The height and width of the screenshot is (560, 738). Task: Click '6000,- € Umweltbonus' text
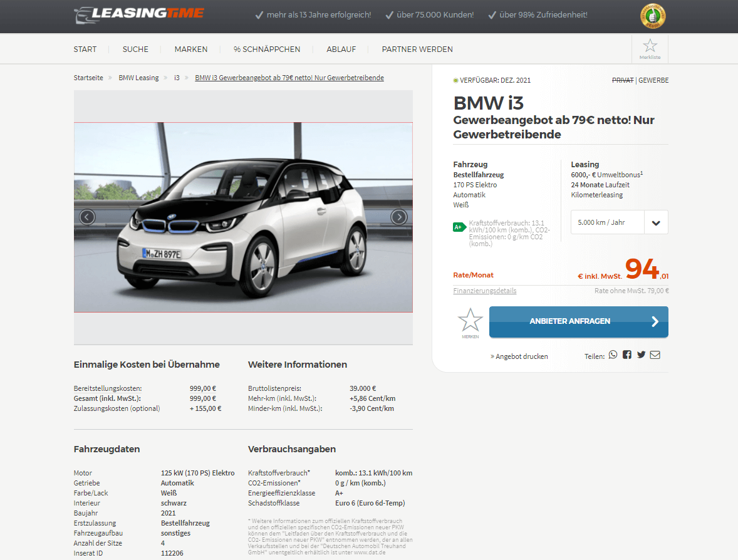[606, 175]
